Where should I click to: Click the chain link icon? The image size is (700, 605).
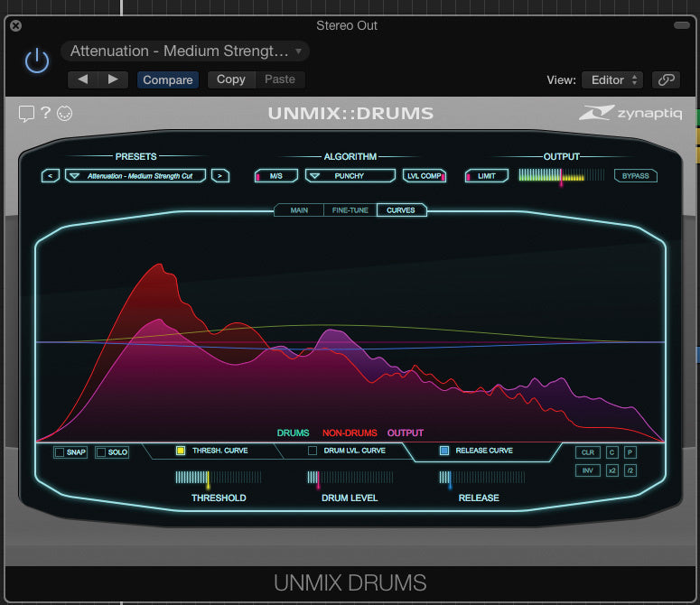click(666, 79)
